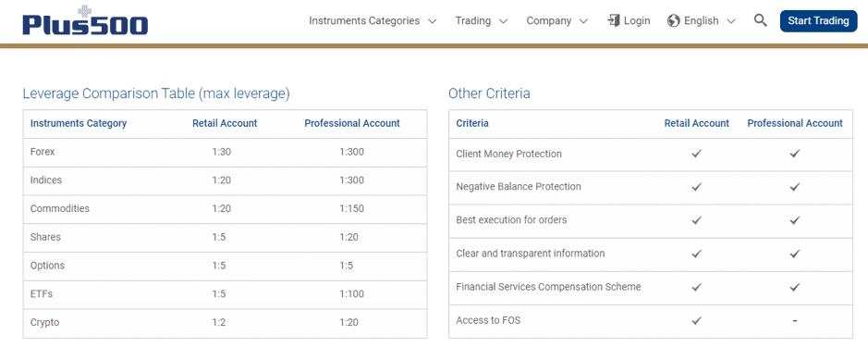Click the Start Trading button
The width and height of the screenshot is (868, 347).
pyautogui.click(x=818, y=21)
